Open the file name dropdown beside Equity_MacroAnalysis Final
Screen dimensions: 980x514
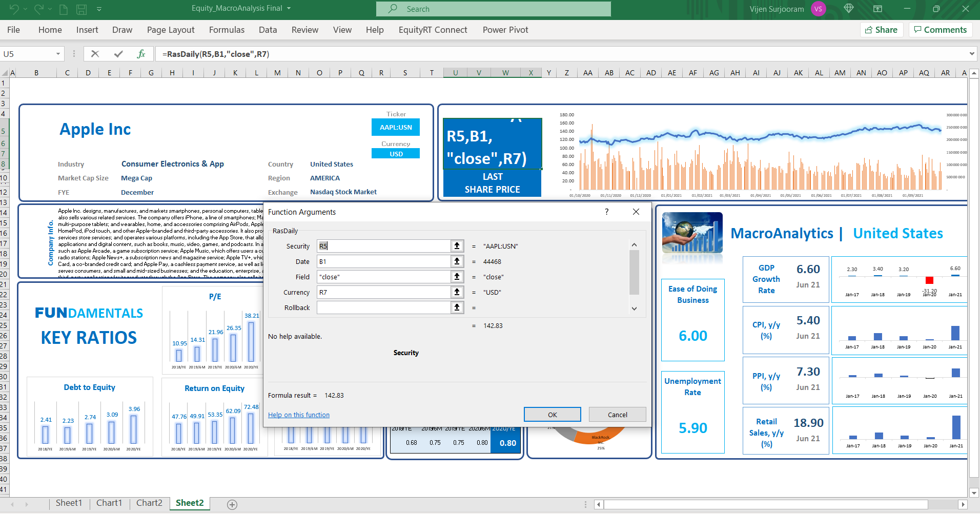tap(289, 9)
